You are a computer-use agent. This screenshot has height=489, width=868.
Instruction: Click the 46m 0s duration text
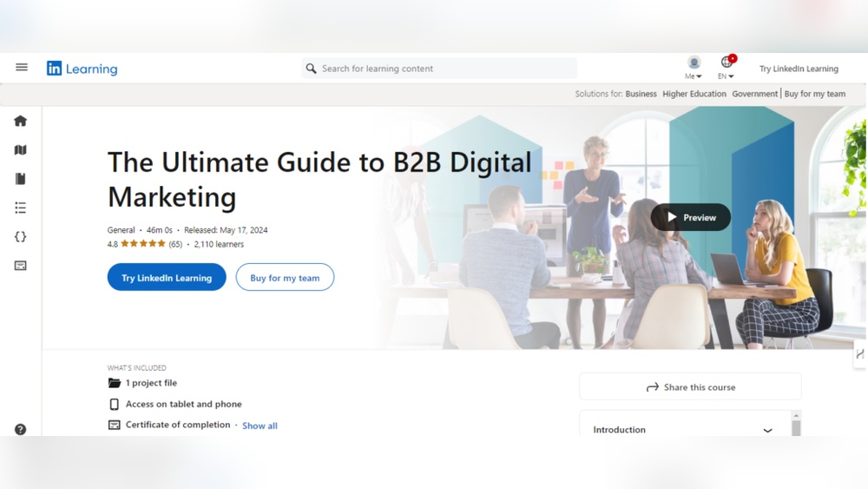tap(160, 230)
